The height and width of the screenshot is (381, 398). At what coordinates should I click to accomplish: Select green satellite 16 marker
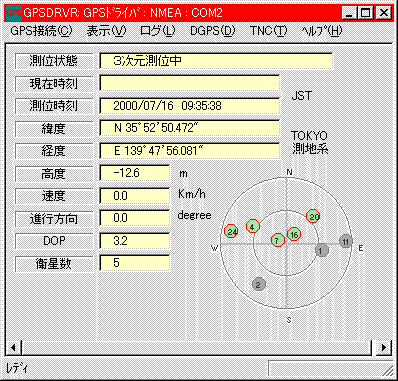[294, 234]
